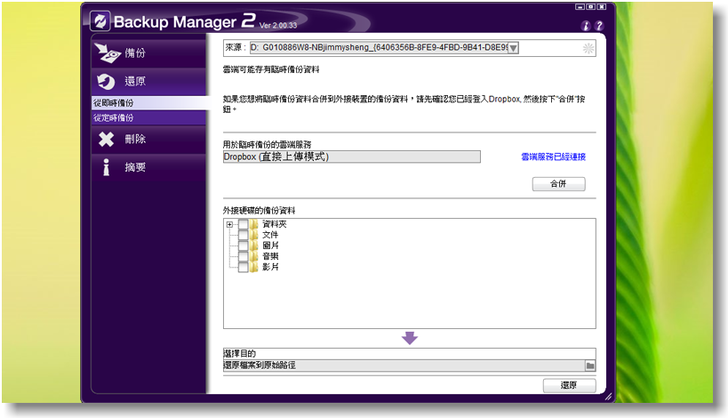Open the help question mark icon
Viewport: 728px width, 418px height.
(599, 26)
